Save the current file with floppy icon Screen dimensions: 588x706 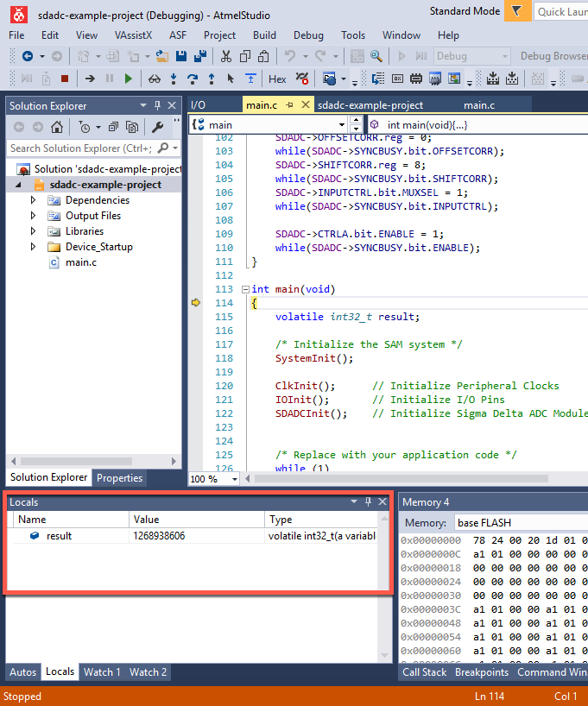(x=181, y=56)
